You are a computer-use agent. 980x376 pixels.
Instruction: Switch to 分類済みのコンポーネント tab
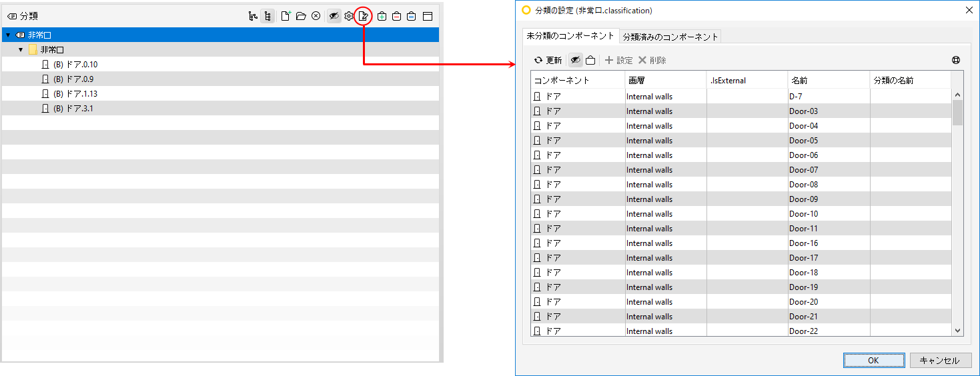(670, 37)
